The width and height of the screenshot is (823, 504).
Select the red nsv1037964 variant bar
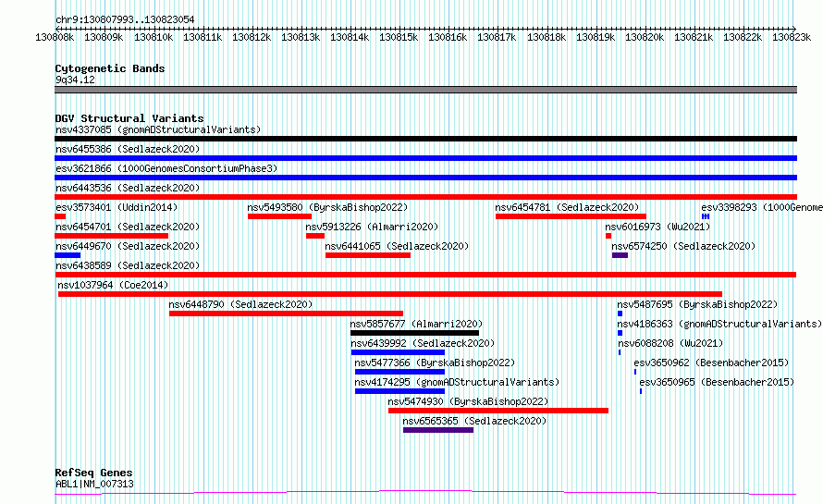point(390,294)
